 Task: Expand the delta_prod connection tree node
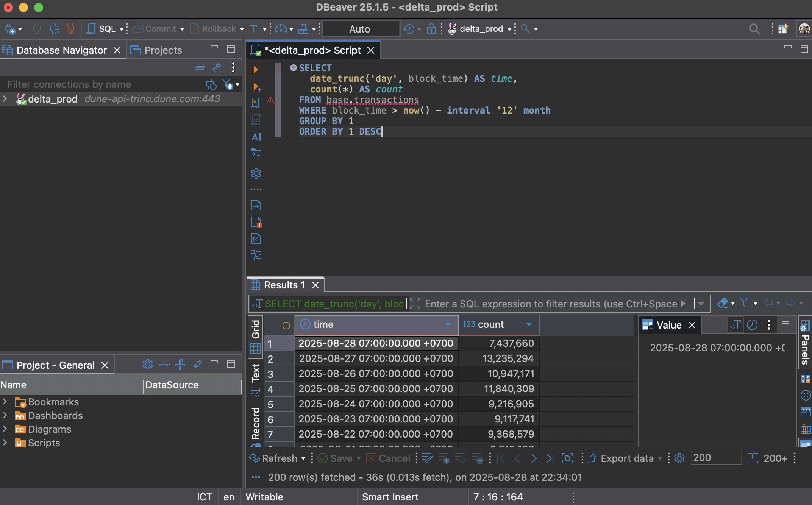coord(5,99)
